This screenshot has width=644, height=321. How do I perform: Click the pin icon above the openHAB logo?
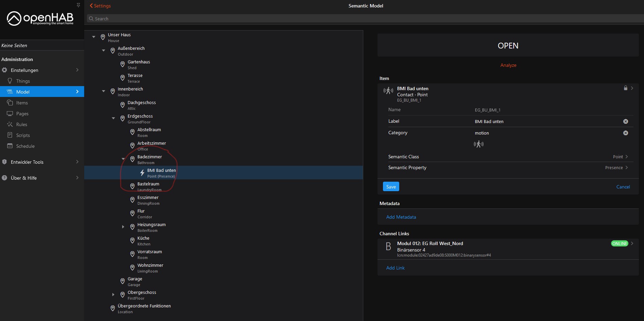tap(78, 5)
